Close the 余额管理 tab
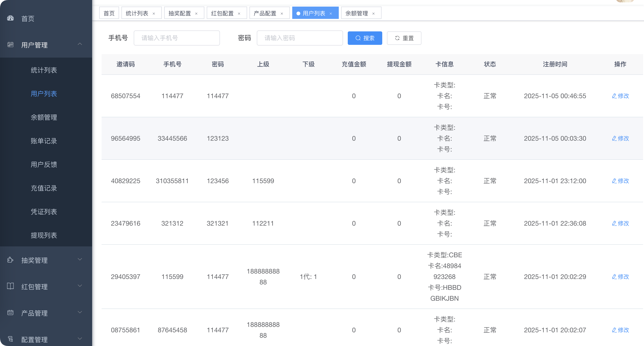Viewport: 644px width, 346px height. (374, 13)
